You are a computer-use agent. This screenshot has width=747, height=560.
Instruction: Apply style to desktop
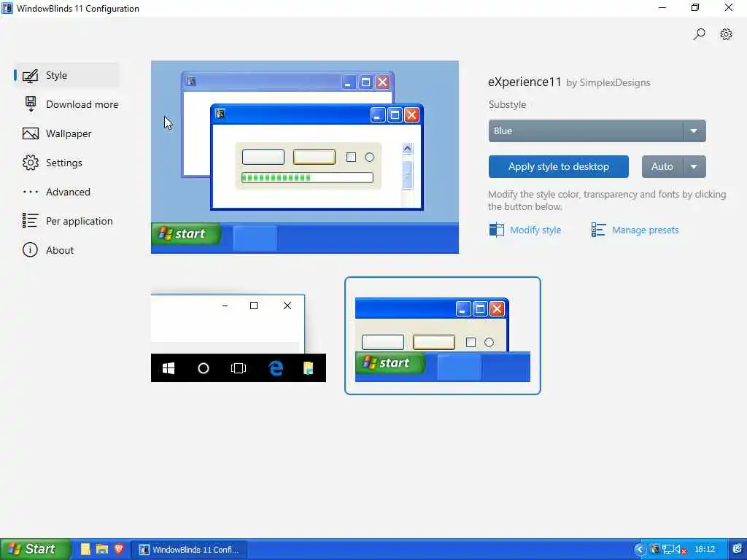coord(558,167)
